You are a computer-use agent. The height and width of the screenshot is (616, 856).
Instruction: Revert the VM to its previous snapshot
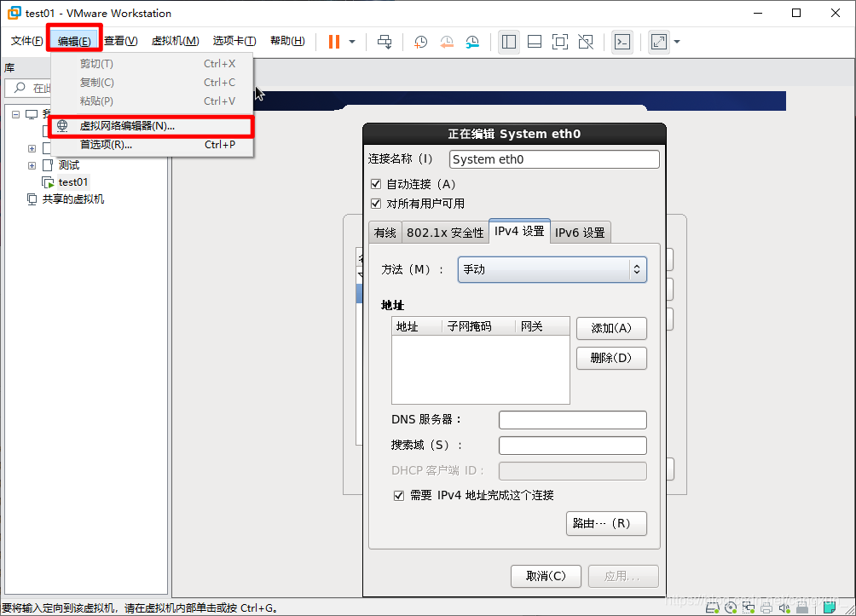[447, 42]
